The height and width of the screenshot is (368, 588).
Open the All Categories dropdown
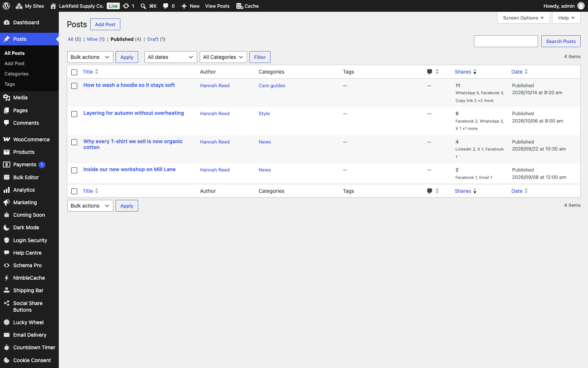pyautogui.click(x=223, y=57)
